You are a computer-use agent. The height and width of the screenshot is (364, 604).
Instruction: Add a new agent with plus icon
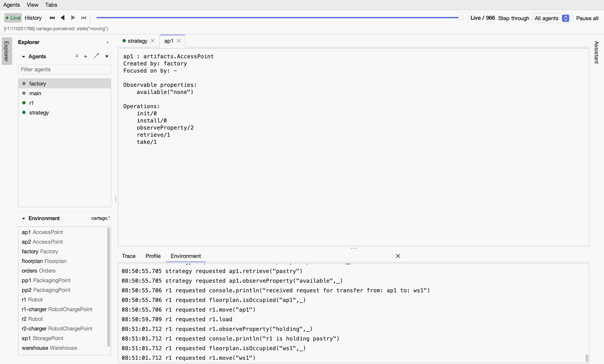(85, 56)
